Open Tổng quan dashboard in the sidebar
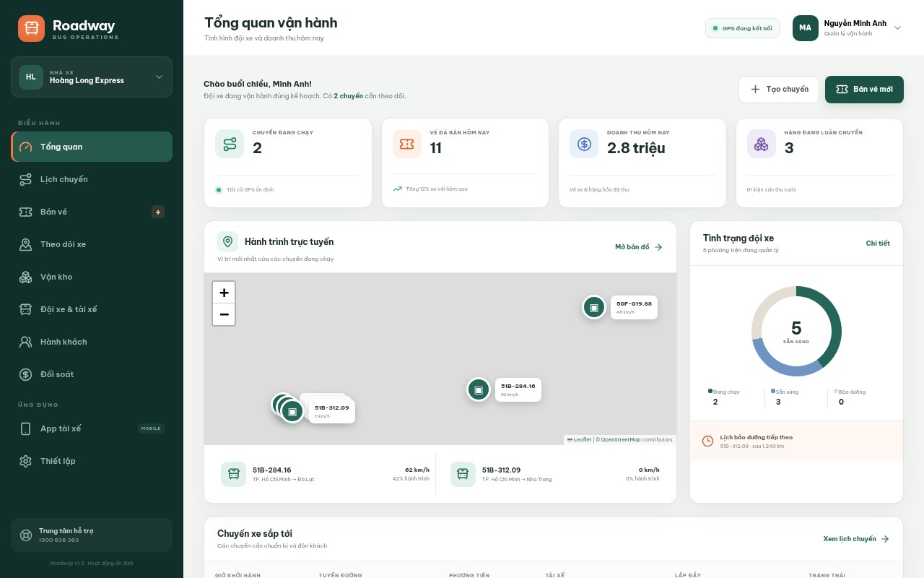Screen dimensions: 924x578 click(92, 147)
